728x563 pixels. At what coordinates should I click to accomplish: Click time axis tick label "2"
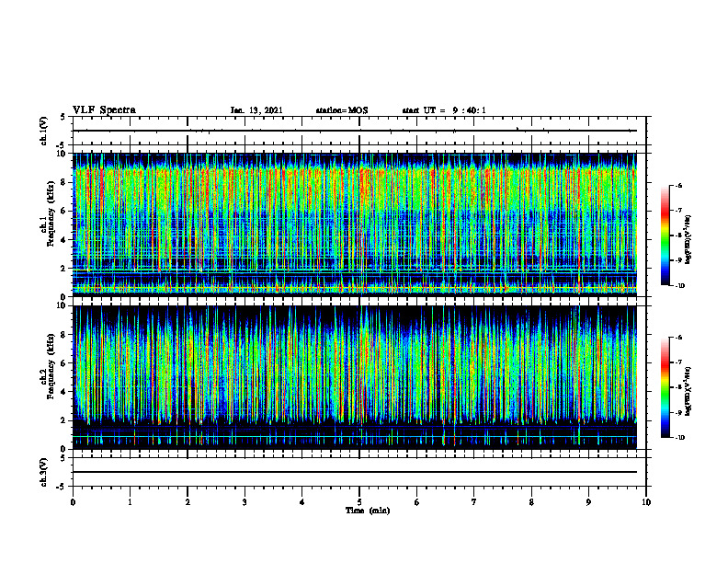(x=188, y=502)
